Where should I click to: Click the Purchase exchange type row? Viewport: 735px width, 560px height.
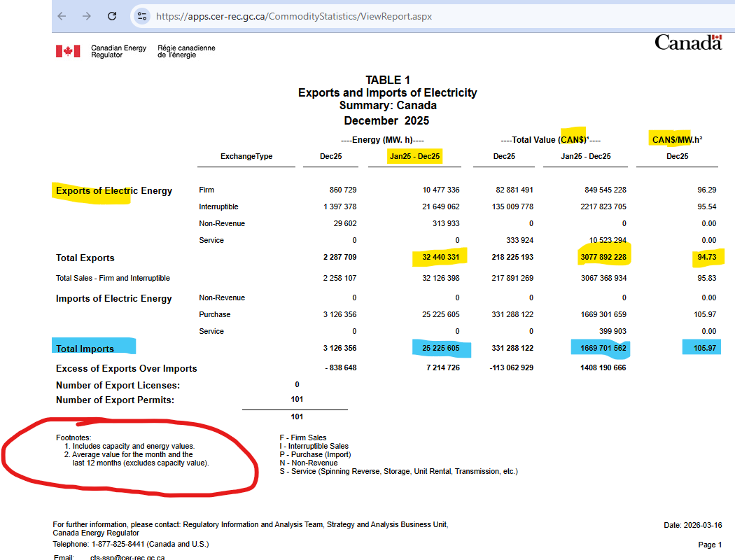[215, 314]
